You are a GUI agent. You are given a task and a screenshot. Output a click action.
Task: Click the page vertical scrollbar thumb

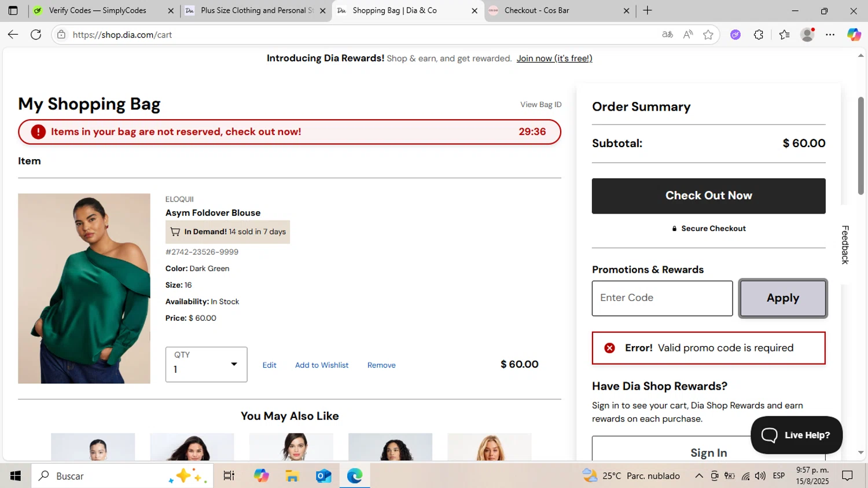click(x=861, y=146)
